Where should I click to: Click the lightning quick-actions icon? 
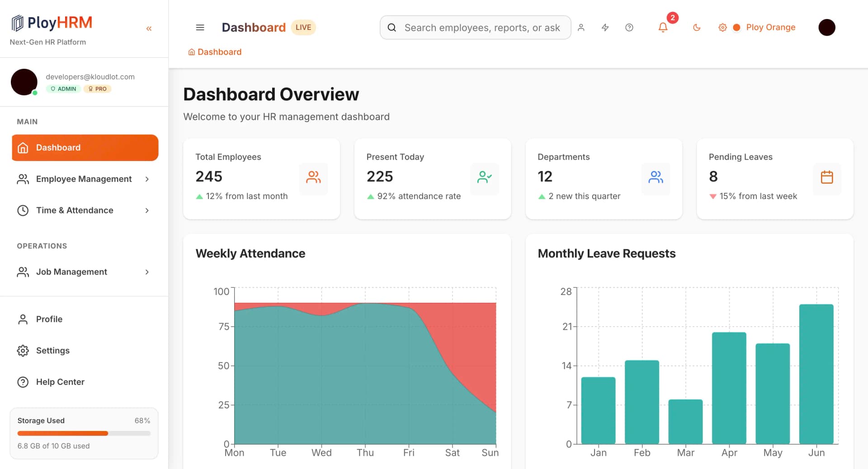(x=605, y=28)
